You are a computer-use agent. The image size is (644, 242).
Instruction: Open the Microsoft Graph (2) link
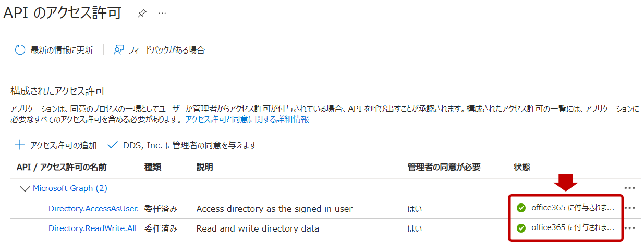coord(70,188)
